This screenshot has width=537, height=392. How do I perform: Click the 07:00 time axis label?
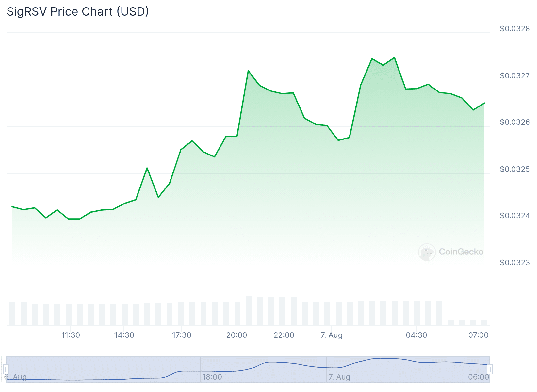tap(478, 335)
